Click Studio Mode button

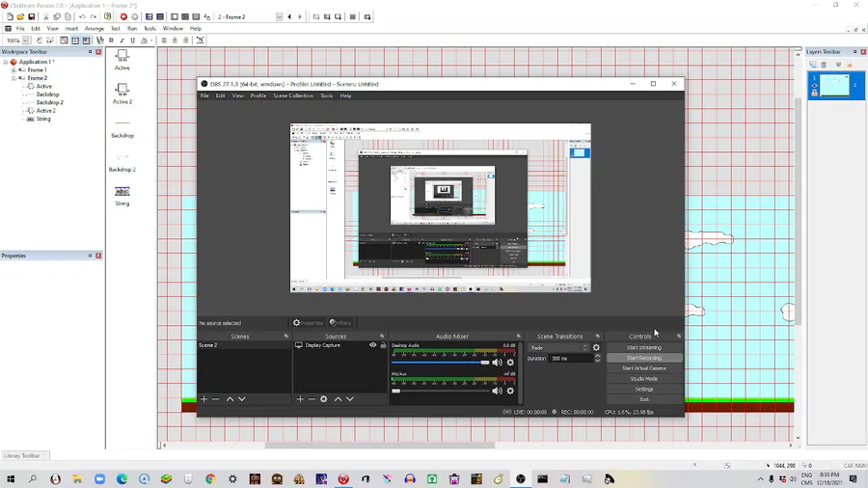[x=644, y=379]
